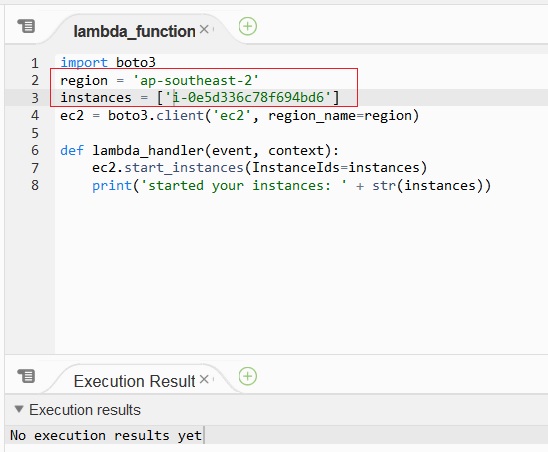Close the lambda_function tab
This screenshot has height=452, width=548.
[x=204, y=29]
